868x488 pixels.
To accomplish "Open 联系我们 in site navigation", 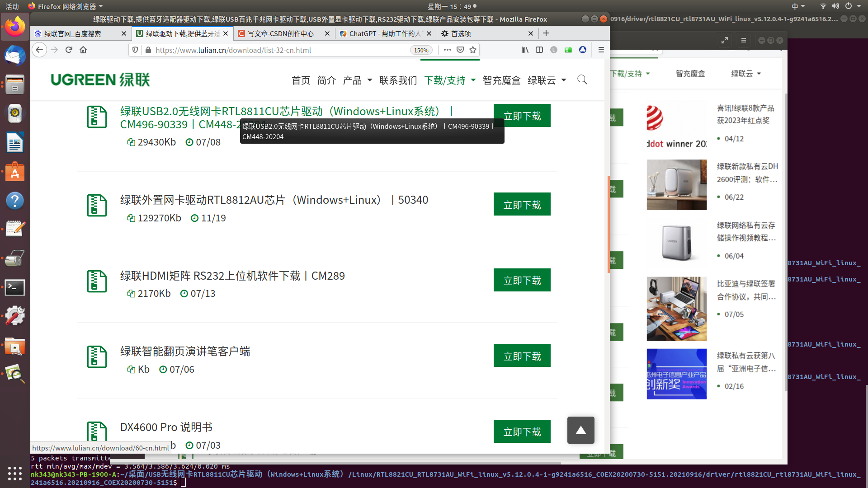I will click(398, 80).
